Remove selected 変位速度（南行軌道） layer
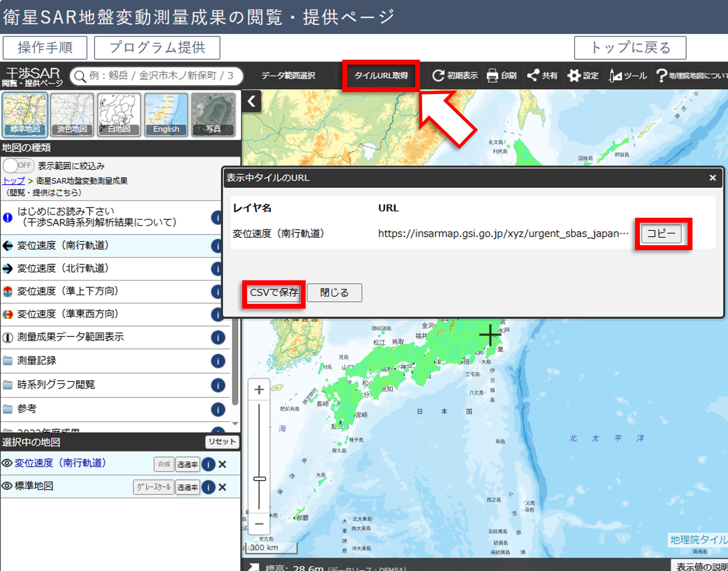The image size is (728, 571). [x=222, y=464]
